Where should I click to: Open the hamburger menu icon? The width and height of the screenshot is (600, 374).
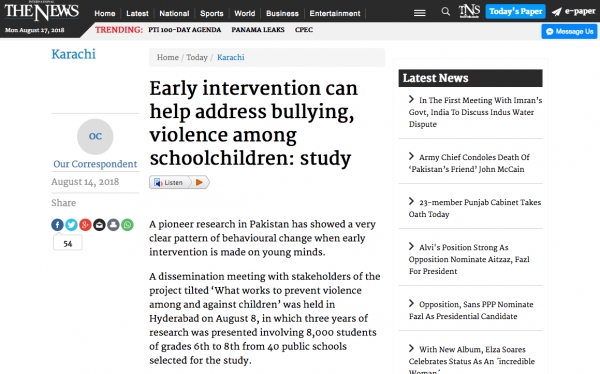419,13
